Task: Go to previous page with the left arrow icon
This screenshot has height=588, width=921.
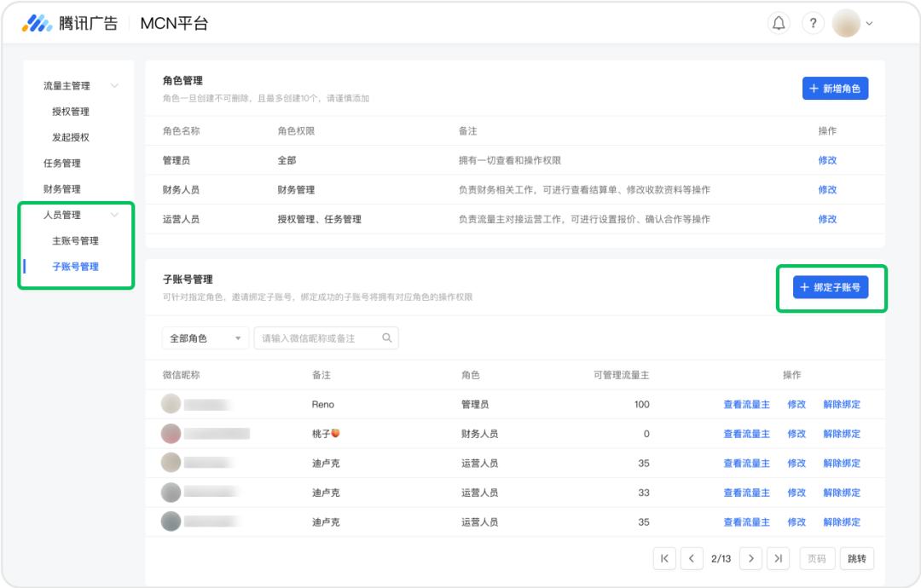Action: pyautogui.click(x=692, y=558)
